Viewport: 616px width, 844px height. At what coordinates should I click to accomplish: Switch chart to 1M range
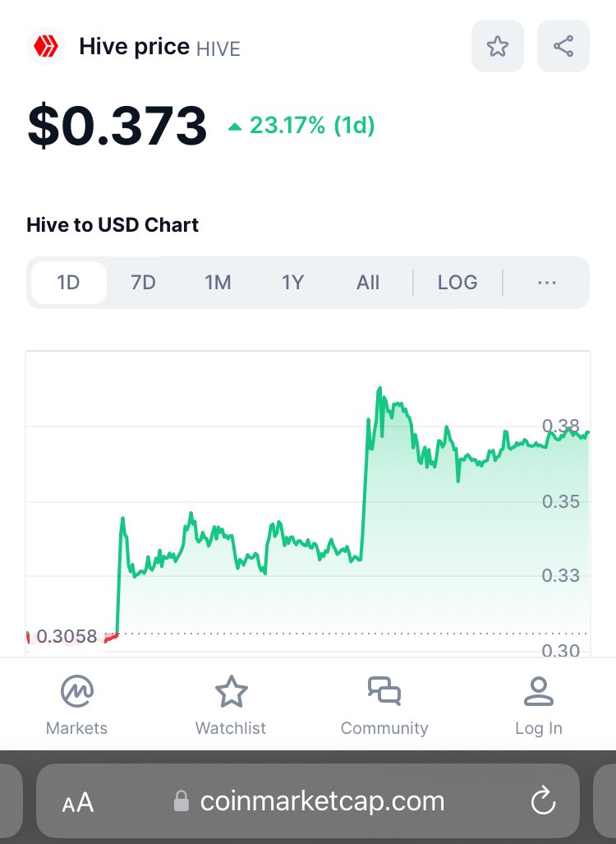tap(218, 283)
